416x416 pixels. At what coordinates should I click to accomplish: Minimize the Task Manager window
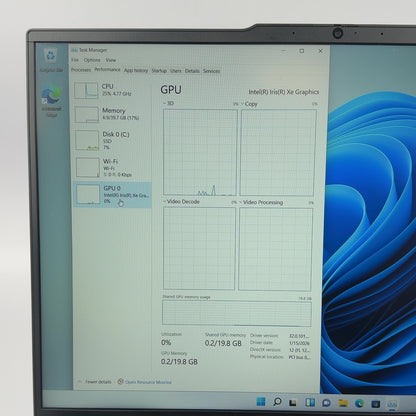[284, 51]
